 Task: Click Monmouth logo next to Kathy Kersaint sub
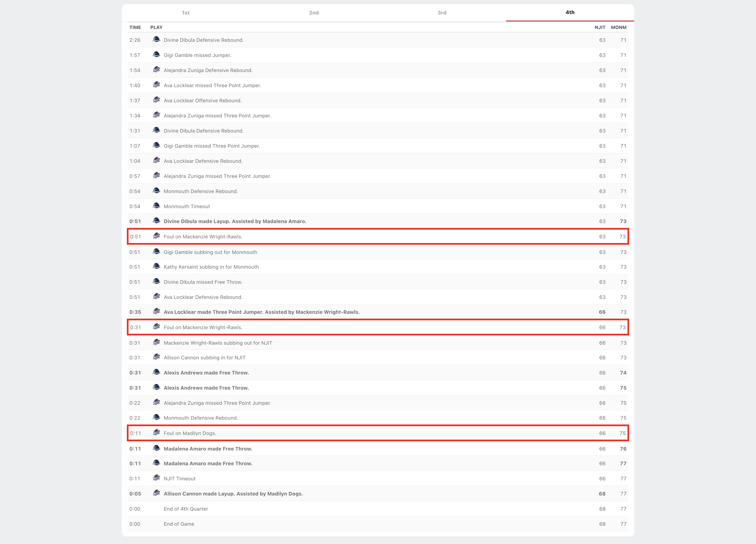pyautogui.click(x=156, y=266)
